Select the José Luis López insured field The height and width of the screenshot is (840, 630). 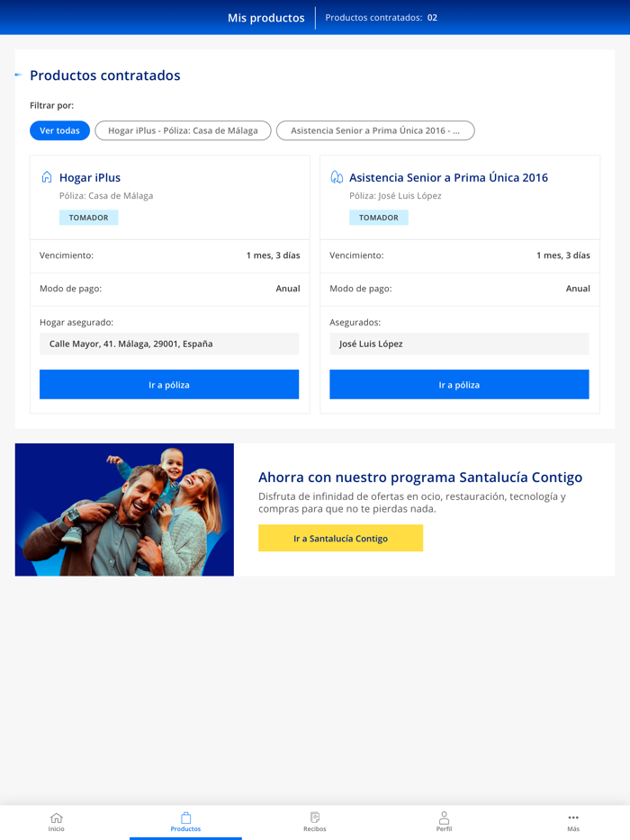pos(459,344)
